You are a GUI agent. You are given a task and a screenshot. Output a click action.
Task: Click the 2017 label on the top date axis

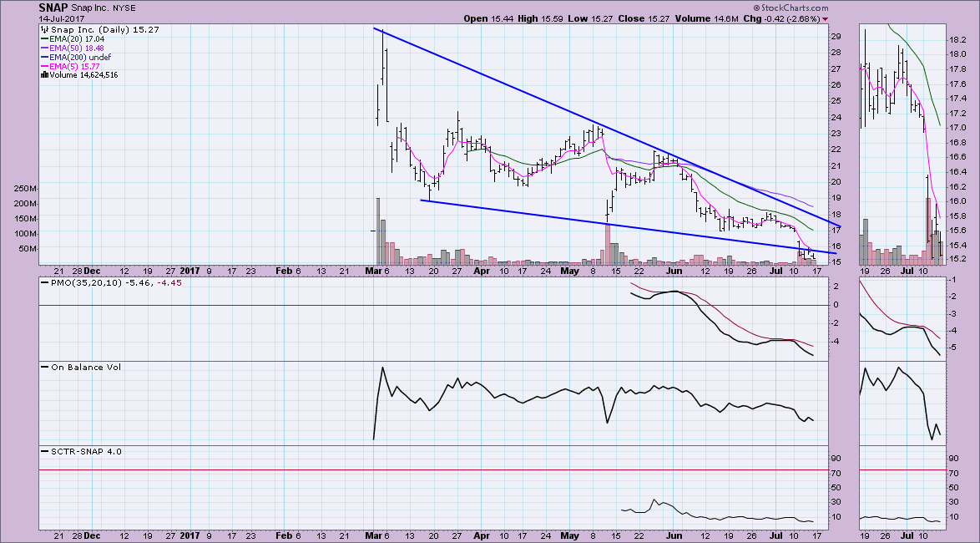point(193,271)
